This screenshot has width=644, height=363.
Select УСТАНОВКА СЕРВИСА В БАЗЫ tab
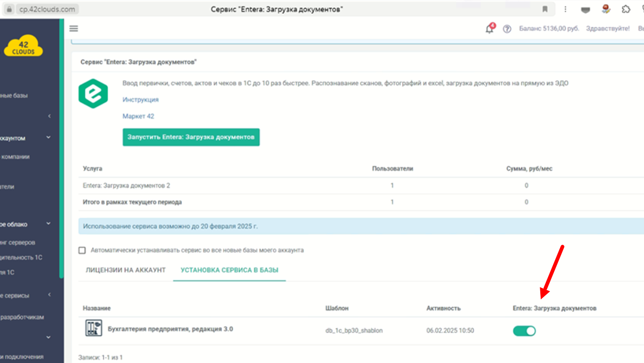pos(230,270)
